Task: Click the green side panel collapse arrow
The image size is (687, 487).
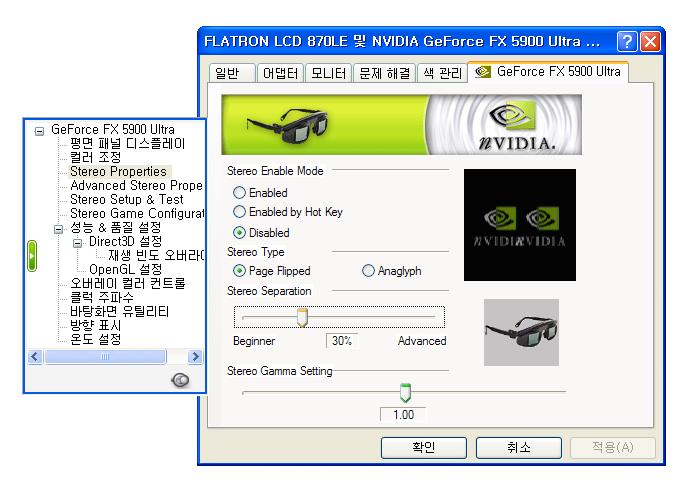Action: [x=32, y=257]
